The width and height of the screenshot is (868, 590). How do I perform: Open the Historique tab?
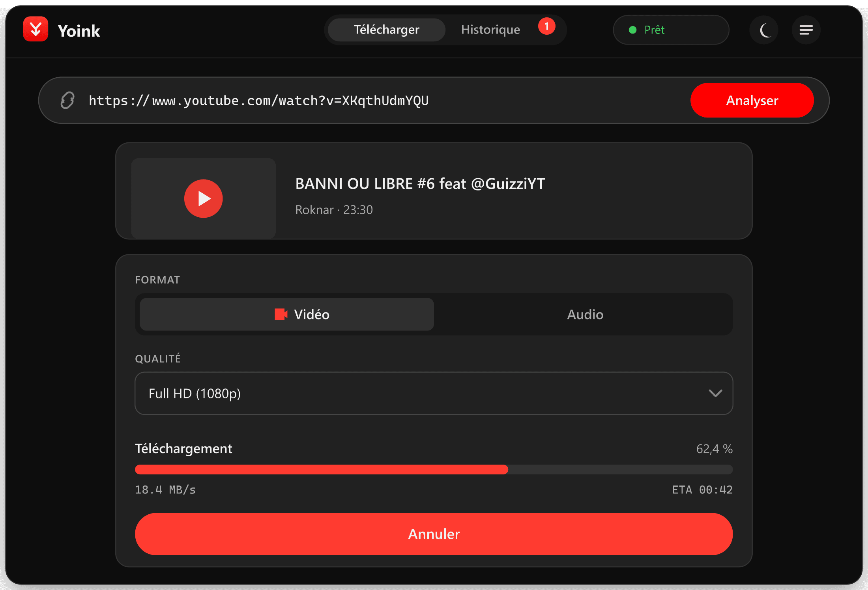(x=490, y=30)
